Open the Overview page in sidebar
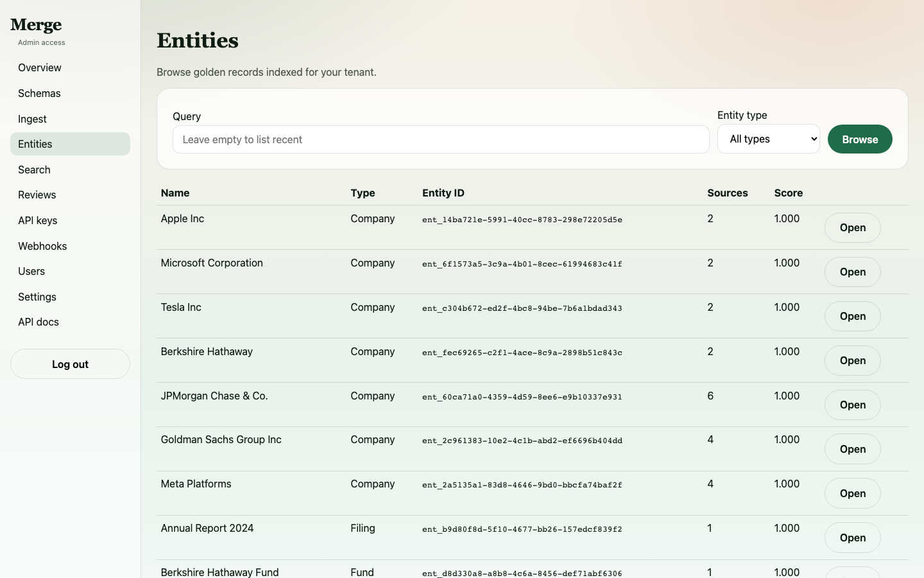 70,67
